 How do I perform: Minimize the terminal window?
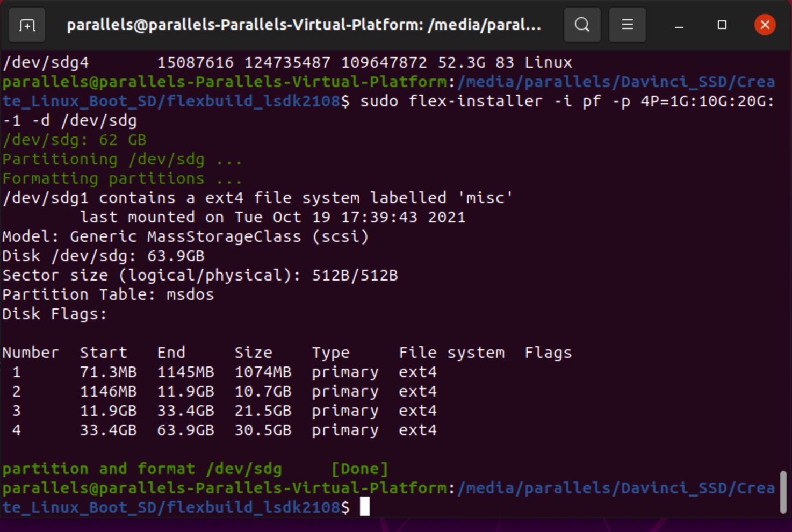[x=679, y=25]
